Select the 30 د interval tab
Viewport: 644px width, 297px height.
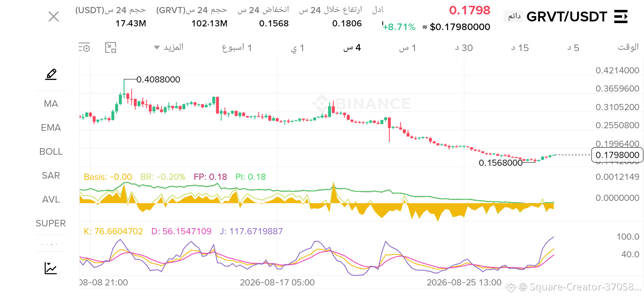pyautogui.click(x=464, y=48)
